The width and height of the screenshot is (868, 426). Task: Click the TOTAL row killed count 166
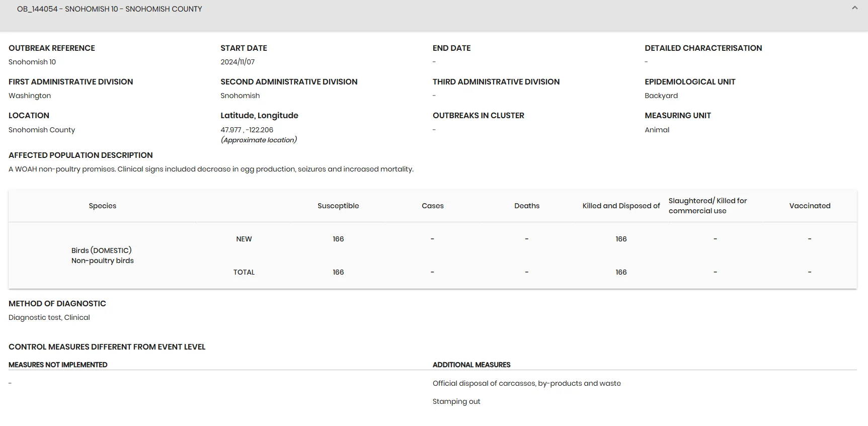621,272
